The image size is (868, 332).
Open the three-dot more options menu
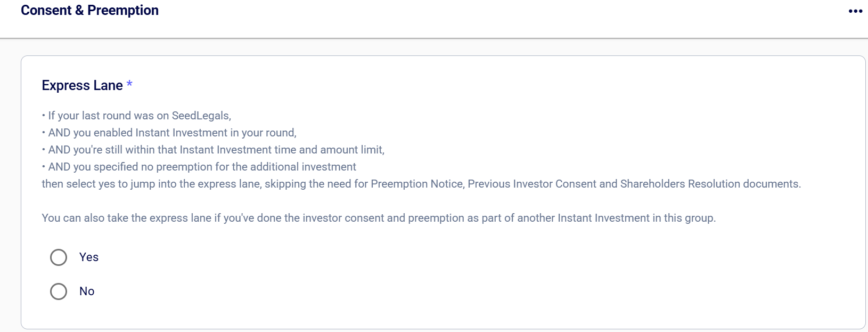point(855,11)
